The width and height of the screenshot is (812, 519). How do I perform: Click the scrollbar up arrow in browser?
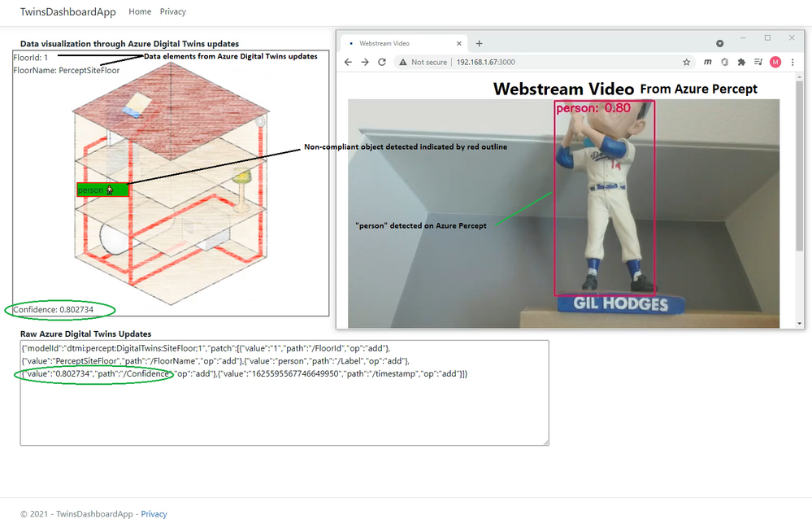click(800, 76)
